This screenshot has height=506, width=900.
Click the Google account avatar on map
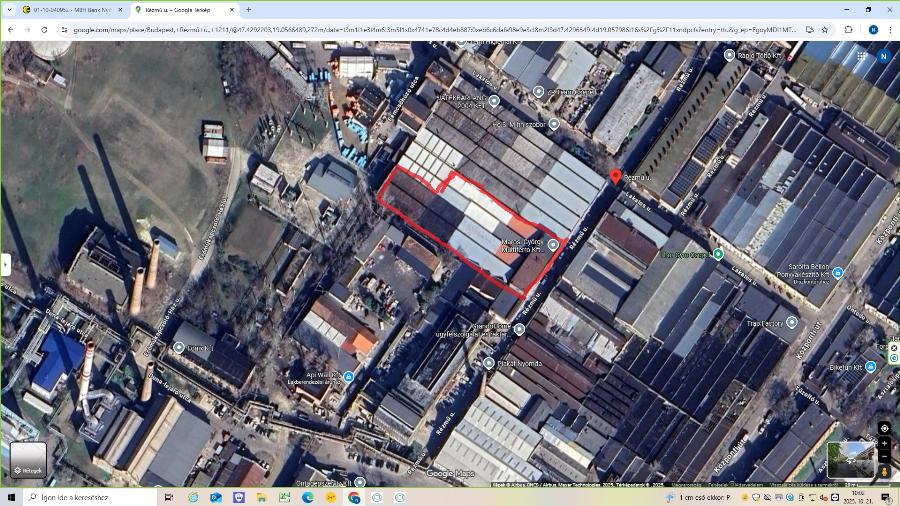click(x=883, y=57)
